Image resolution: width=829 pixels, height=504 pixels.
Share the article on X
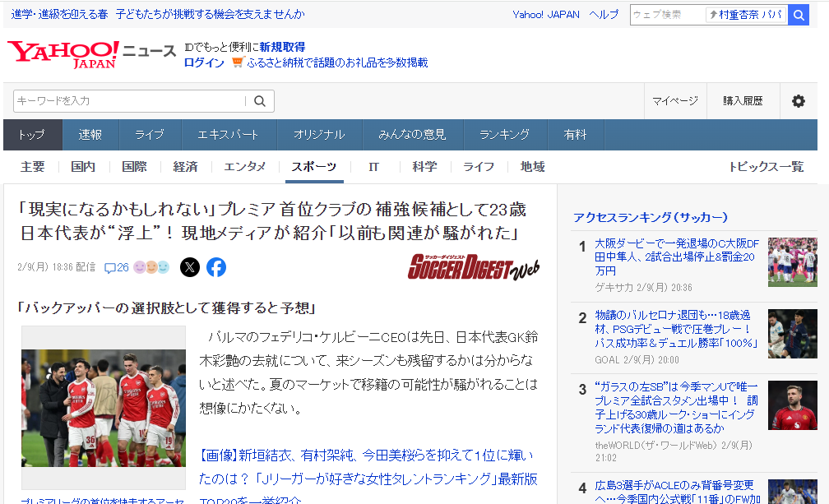(x=189, y=267)
